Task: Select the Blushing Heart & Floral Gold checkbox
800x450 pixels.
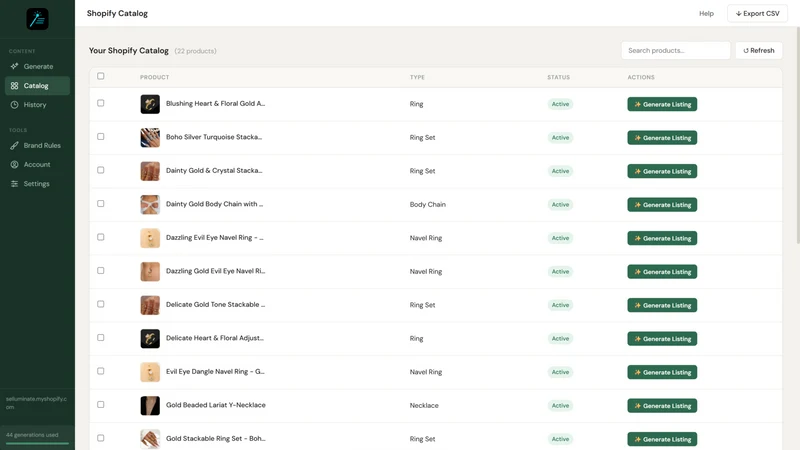Action: click(101, 103)
